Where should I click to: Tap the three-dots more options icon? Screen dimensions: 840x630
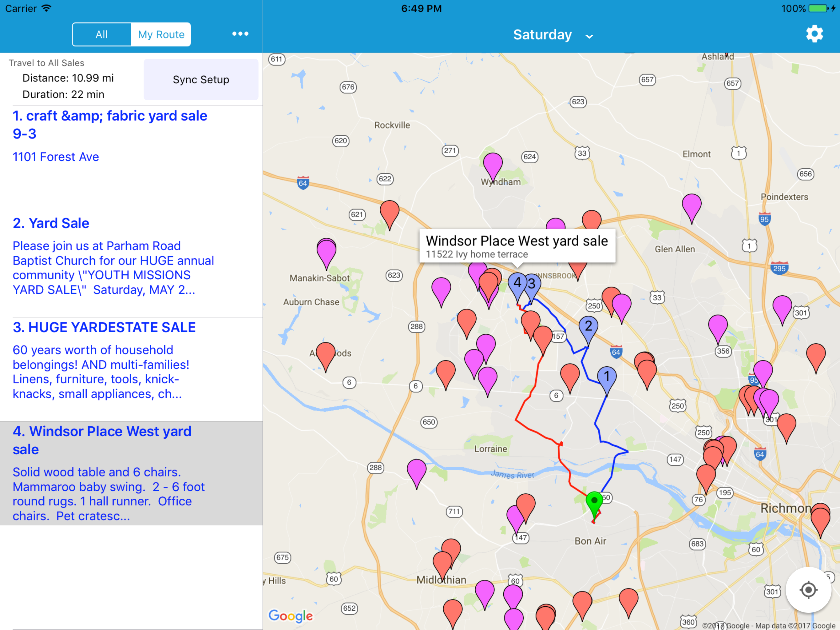point(240,34)
